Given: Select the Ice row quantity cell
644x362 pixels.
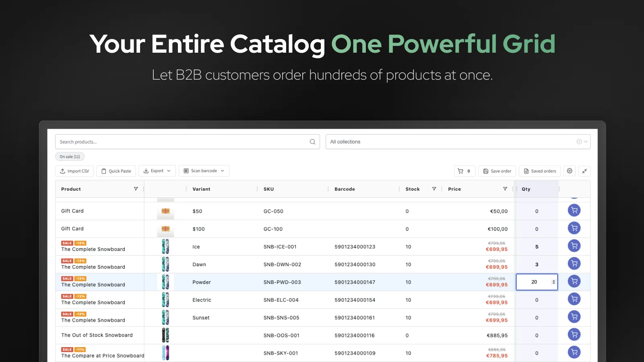Looking at the screenshot, I should pos(537,247).
